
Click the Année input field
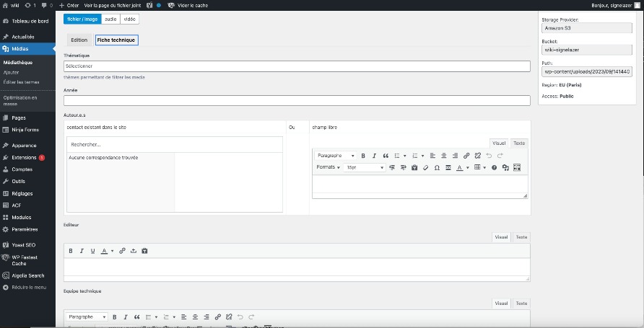pos(297,100)
